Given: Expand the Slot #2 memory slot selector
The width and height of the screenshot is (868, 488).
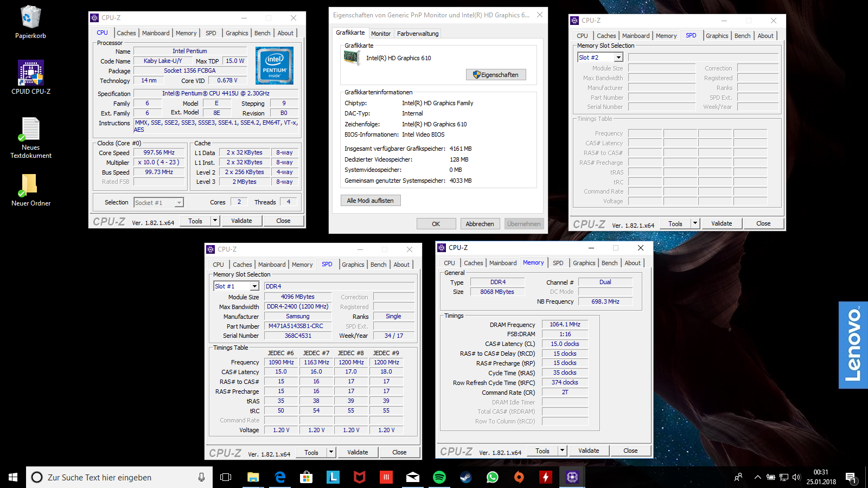Looking at the screenshot, I should [x=618, y=57].
